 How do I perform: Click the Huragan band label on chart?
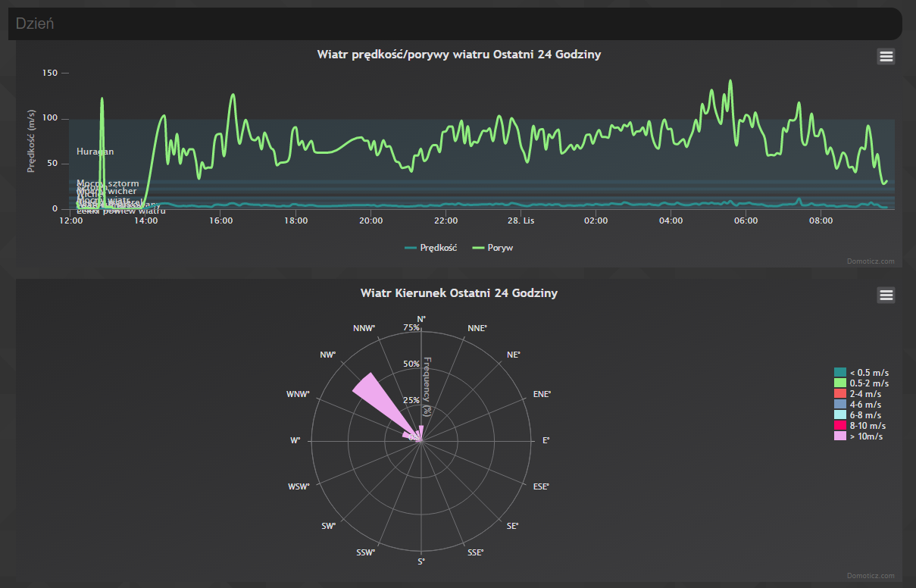tap(95, 152)
